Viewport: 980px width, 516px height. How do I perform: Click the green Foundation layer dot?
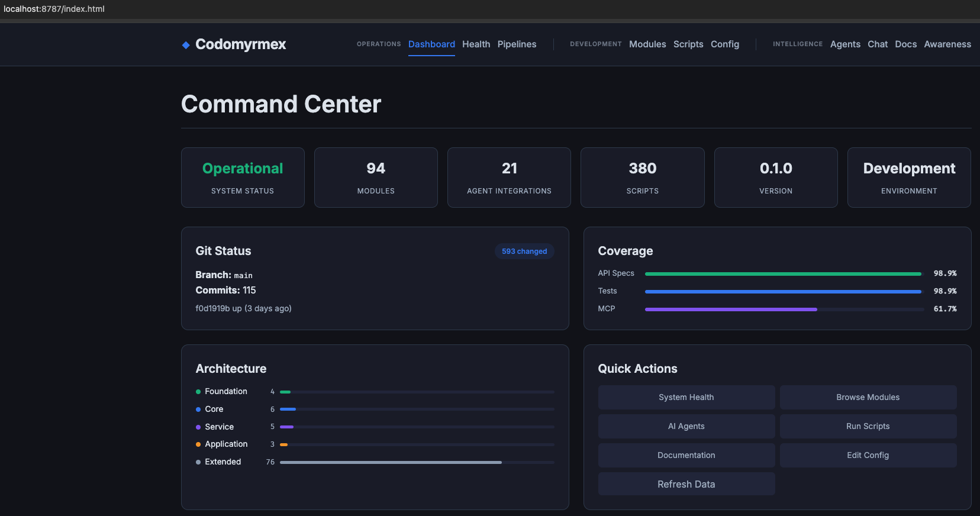click(x=198, y=392)
